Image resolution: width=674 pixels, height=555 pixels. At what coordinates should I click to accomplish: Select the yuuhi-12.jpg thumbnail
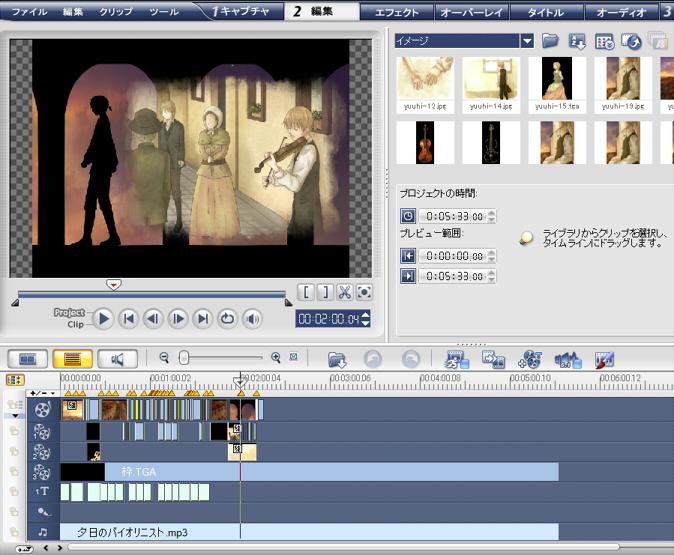coord(425,85)
